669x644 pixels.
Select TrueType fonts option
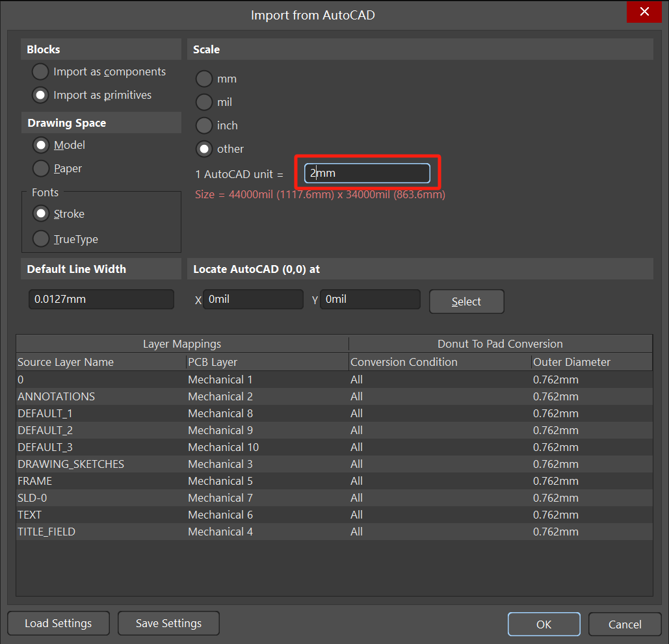pyautogui.click(x=41, y=239)
